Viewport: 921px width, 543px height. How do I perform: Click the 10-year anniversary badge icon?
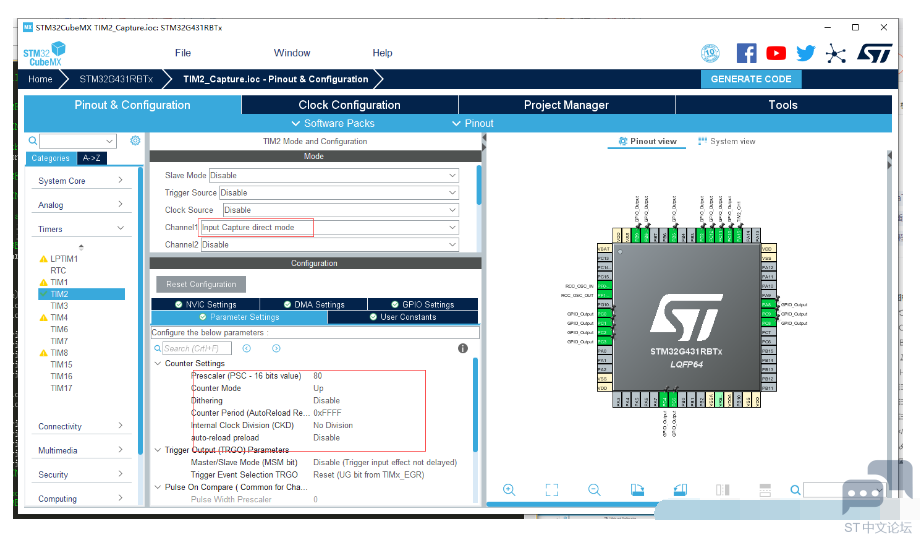pos(710,53)
